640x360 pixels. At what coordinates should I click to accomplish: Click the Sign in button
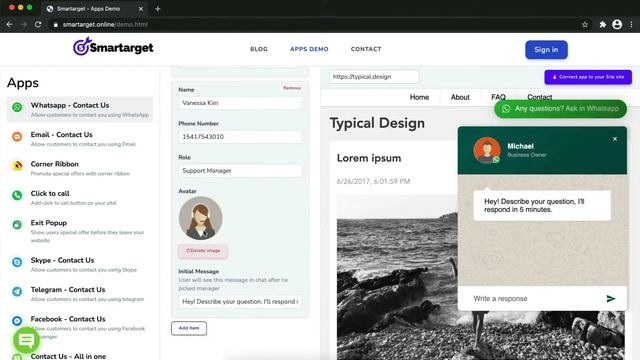tap(546, 50)
